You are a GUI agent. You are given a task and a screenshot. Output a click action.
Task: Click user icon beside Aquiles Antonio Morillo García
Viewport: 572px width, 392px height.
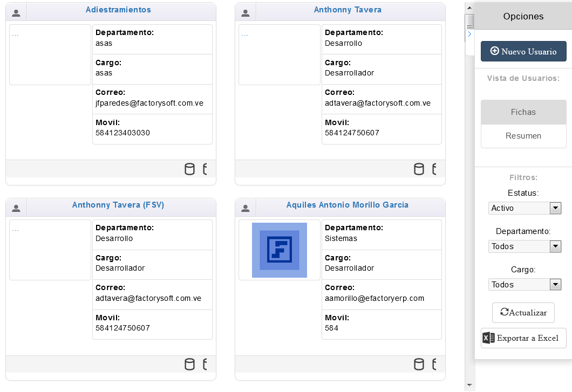tap(246, 208)
